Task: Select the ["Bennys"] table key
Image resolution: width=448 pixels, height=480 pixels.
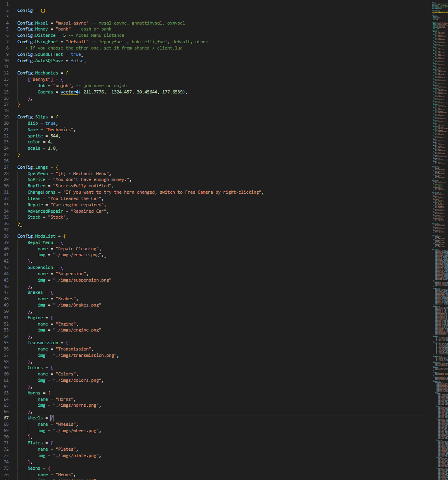Action: [40, 79]
